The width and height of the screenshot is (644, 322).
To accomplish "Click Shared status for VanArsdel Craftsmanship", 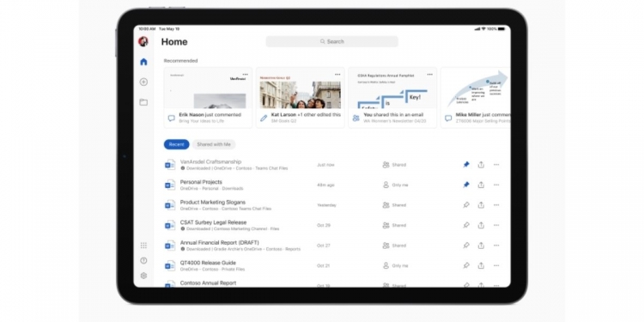I will tap(394, 165).
